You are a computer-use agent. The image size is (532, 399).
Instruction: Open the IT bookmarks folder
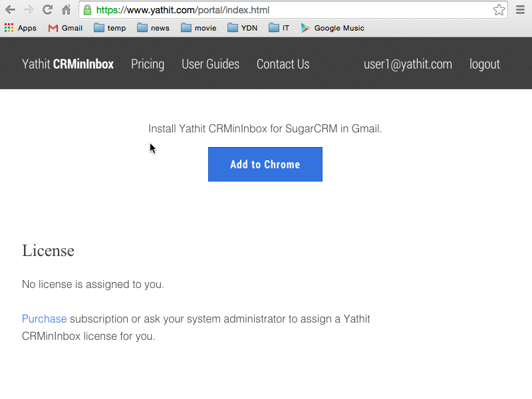tap(279, 28)
